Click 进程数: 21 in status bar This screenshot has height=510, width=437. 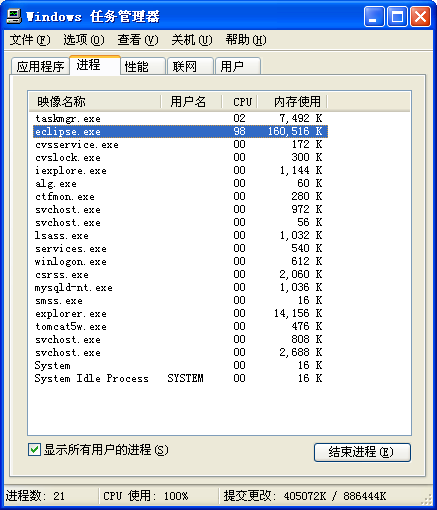(35, 496)
